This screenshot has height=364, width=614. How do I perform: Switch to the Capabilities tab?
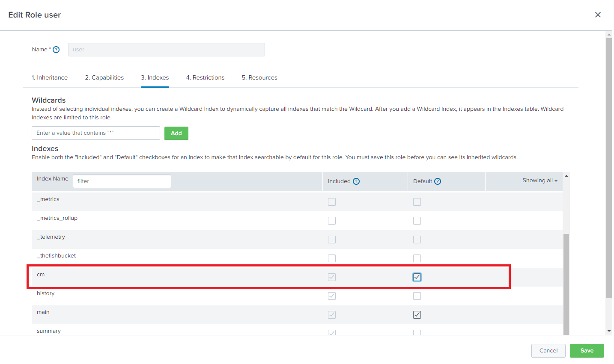point(104,77)
